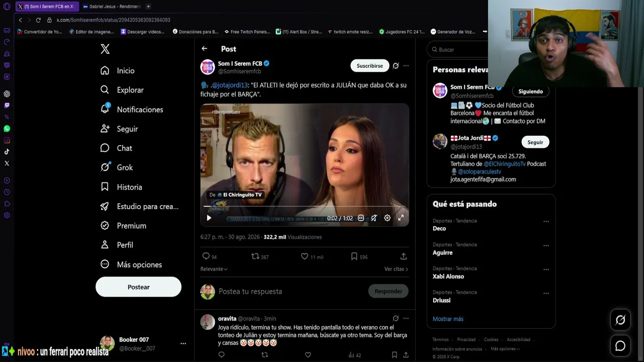Image resolution: width=644 pixels, height=362 pixels.
Task: Open Ver citas link
Action: pos(396,269)
